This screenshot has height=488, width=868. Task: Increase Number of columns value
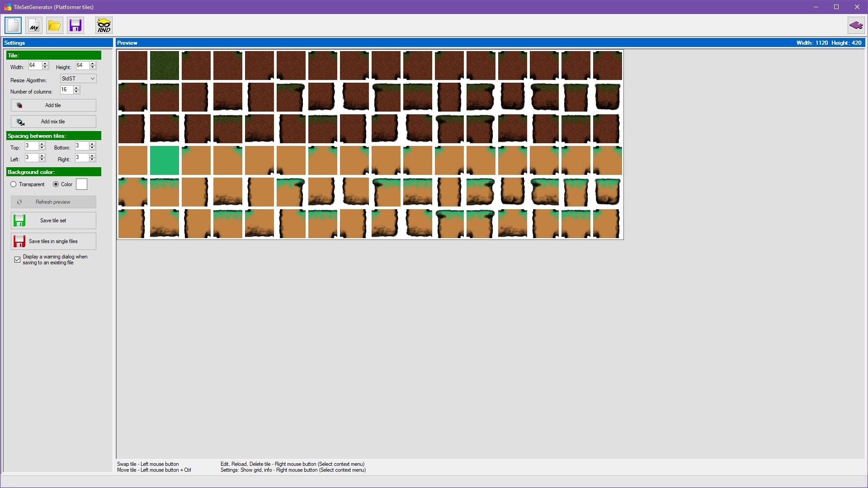(76, 88)
